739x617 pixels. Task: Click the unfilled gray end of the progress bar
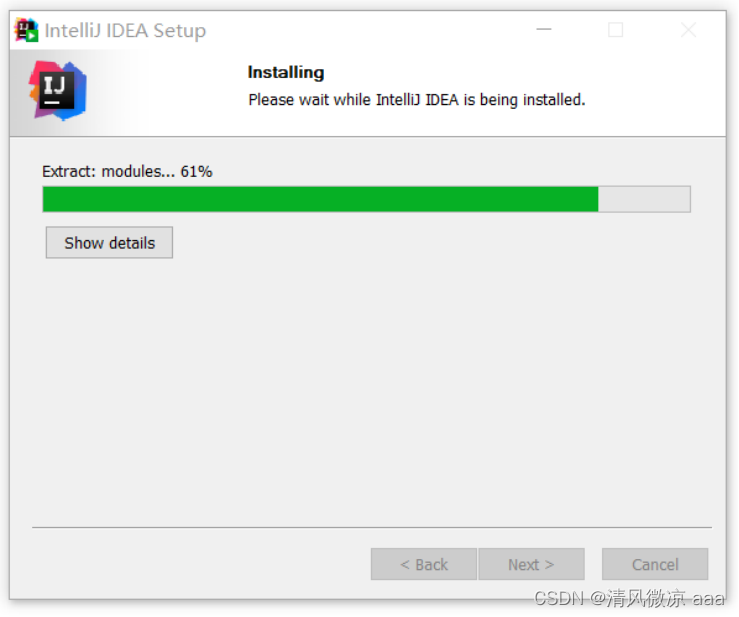point(644,199)
